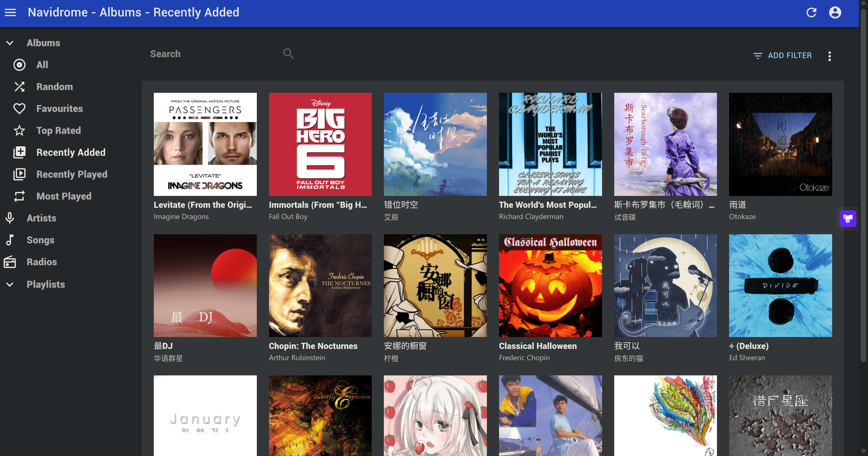Open the user account icon
868x456 pixels.
tap(835, 12)
